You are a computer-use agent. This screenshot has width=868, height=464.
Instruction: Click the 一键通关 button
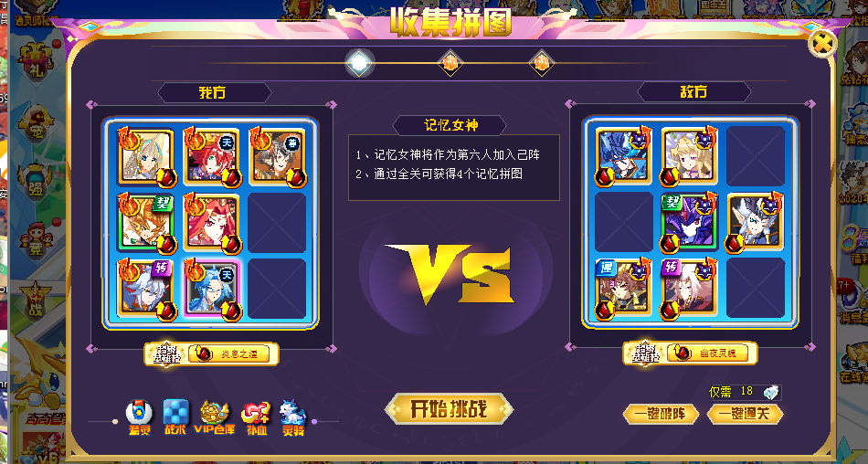click(745, 414)
